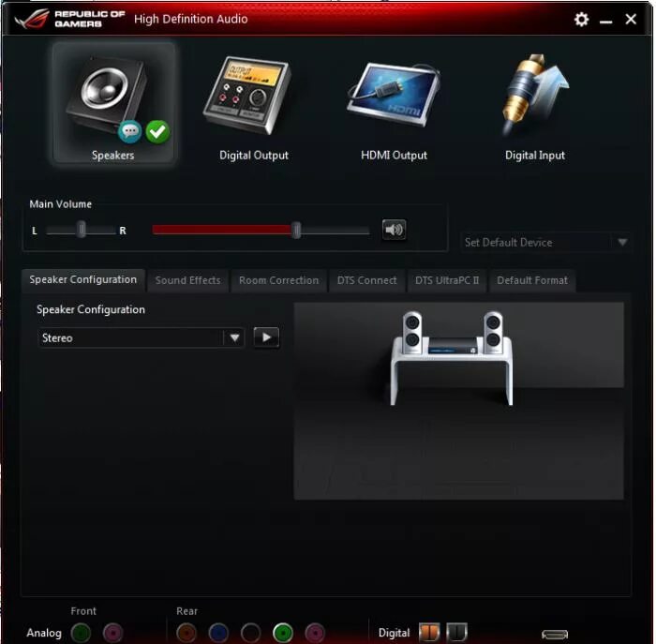Open settings via the gear icon
Image resolution: width=656 pixels, height=644 pixels.
click(581, 19)
